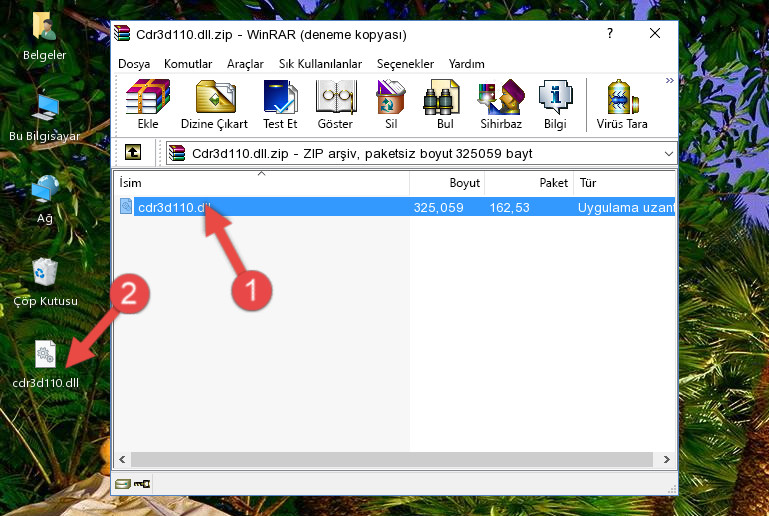This screenshot has height=516, width=769.
Task: Click the cdr3d110.dll file type icon in list
Action: pyautogui.click(x=126, y=206)
